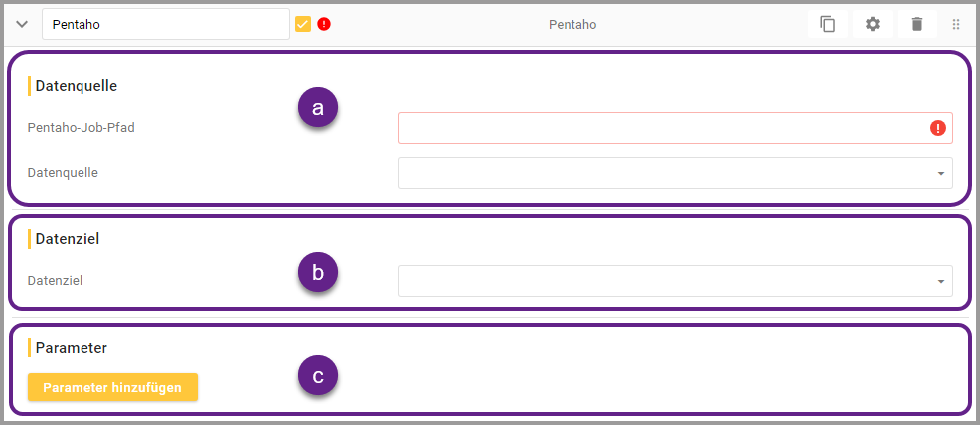980x425 pixels.
Task: Collapse the Pentaho step with the chevron
Action: [22, 24]
